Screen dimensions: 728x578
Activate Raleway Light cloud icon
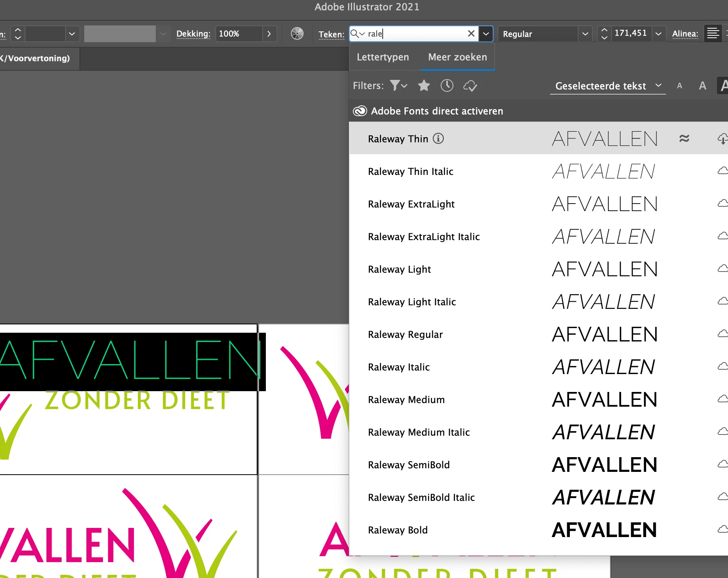click(x=723, y=269)
